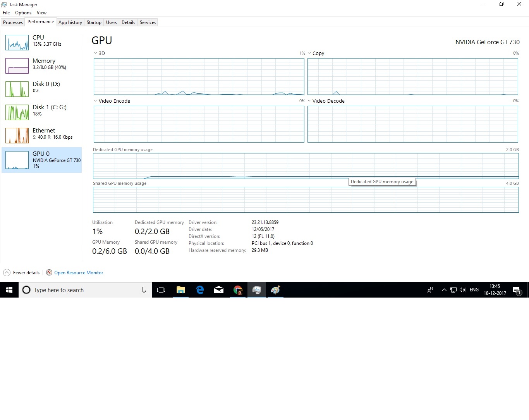529x420 pixels.
Task: Click the Resource Monitor gauge icon
Action: pyautogui.click(x=49, y=273)
